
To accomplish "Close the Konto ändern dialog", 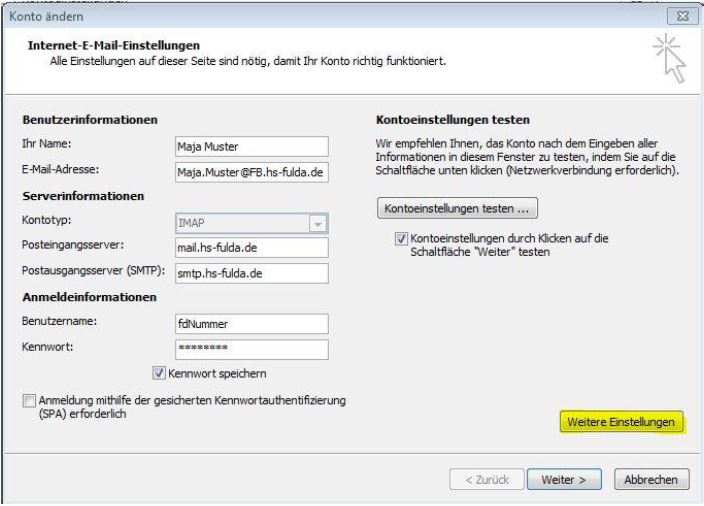I will point(684,16).
